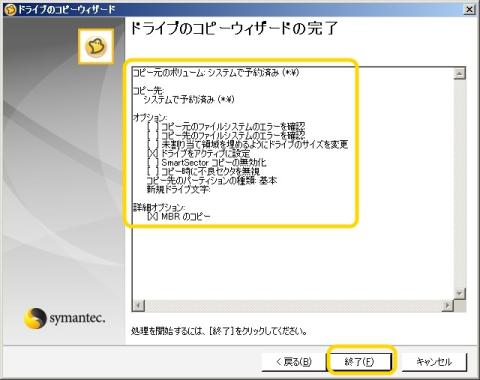
Task: Select 詳細オプション: heading line
Action: coord(159,207)
